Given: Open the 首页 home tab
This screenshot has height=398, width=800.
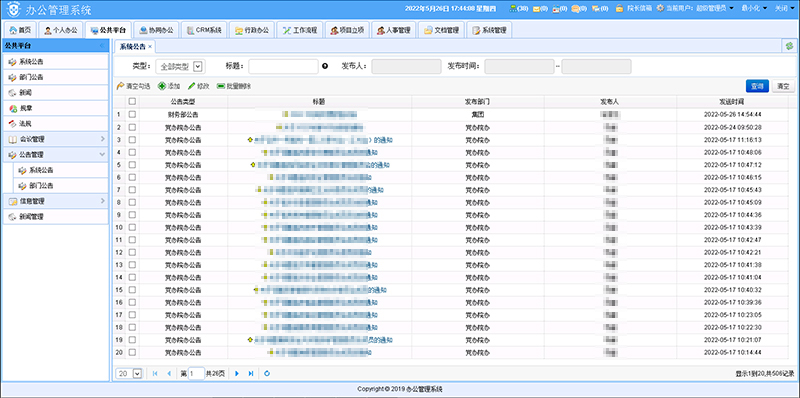Looking at the screenshot, I should [x=20, y=30].
